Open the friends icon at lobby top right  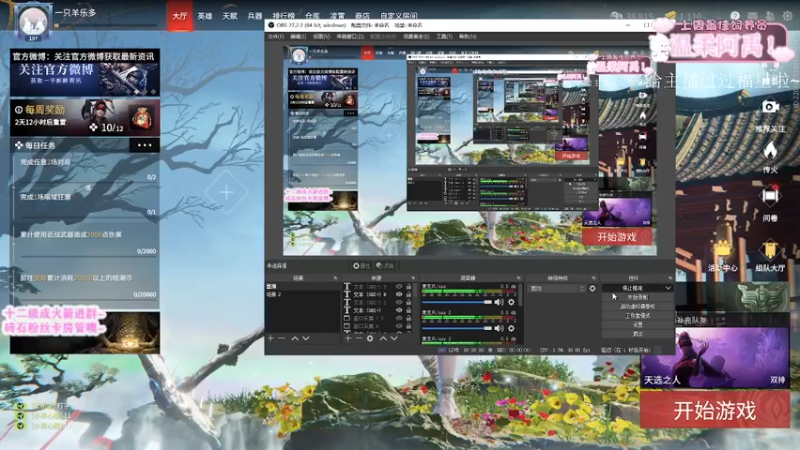(770, 16)
